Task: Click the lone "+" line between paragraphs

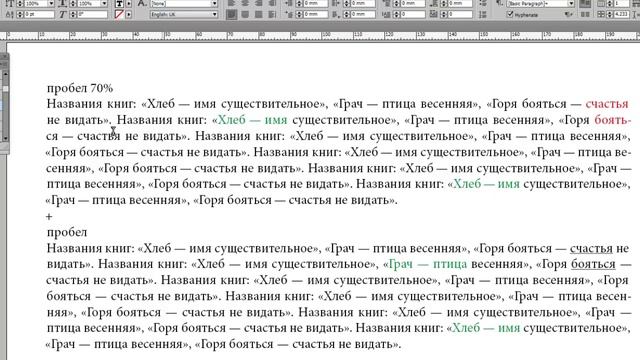Action: point(49,216)
